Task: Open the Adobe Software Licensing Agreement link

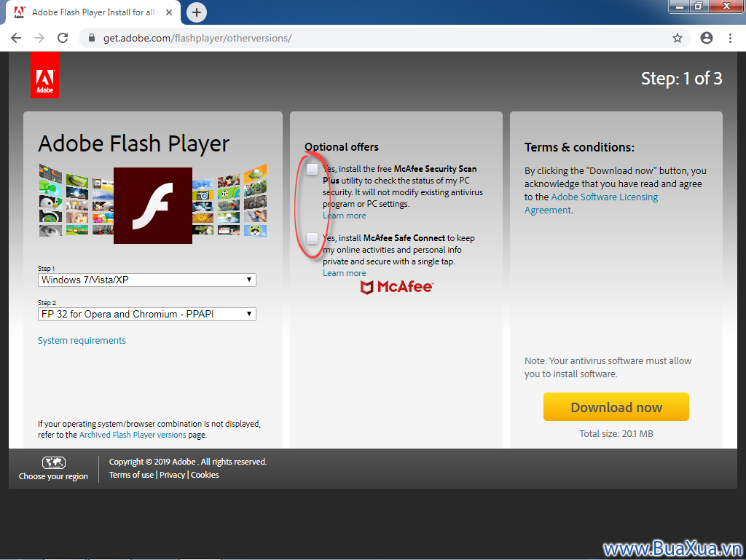Action: 592,203
